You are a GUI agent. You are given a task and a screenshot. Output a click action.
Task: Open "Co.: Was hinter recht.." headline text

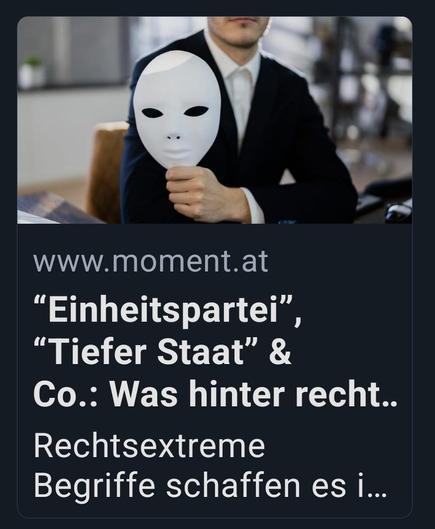coord(215,393)
